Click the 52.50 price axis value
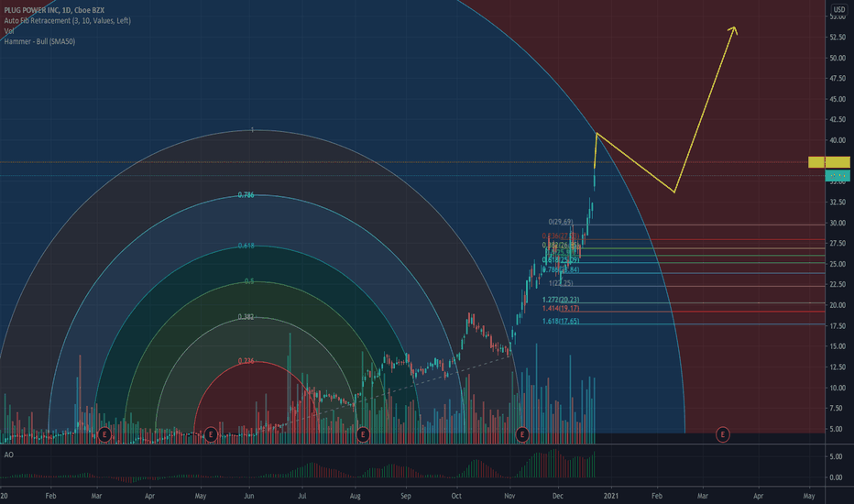Viewport: 854px width, 504px height. (x=838, y=37)
